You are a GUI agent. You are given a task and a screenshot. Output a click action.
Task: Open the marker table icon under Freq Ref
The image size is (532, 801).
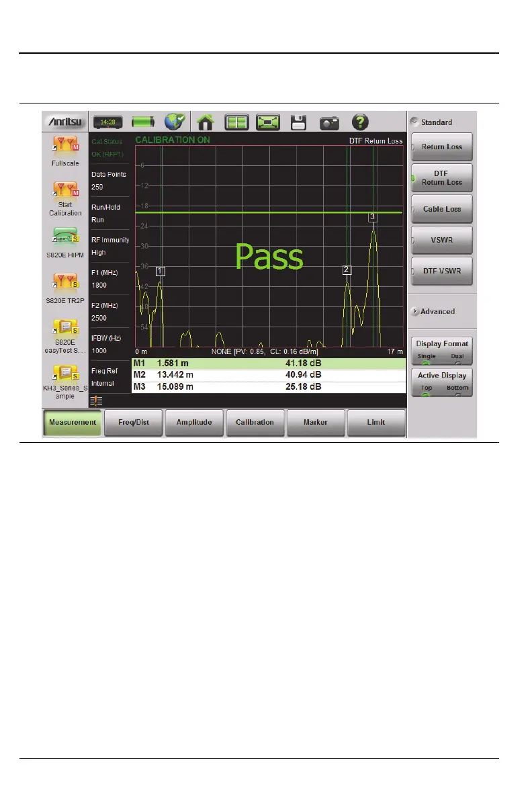[96, 401]
